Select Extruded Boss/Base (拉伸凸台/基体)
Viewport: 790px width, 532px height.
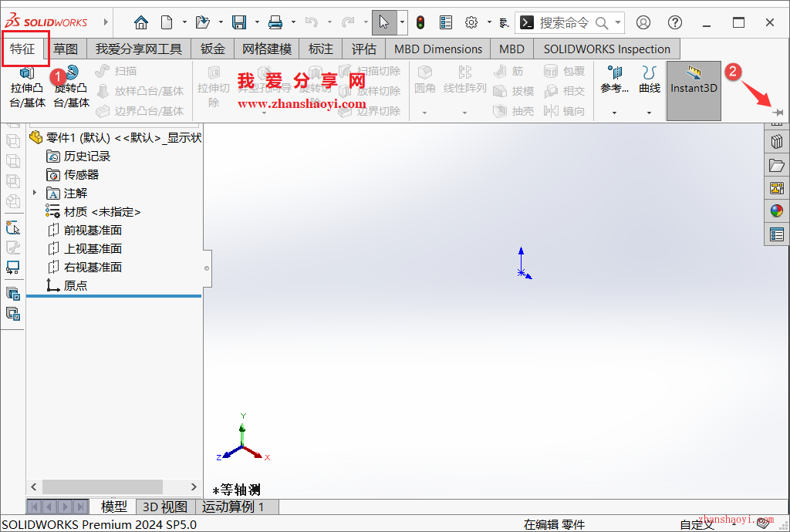click(x=27, y=87)
